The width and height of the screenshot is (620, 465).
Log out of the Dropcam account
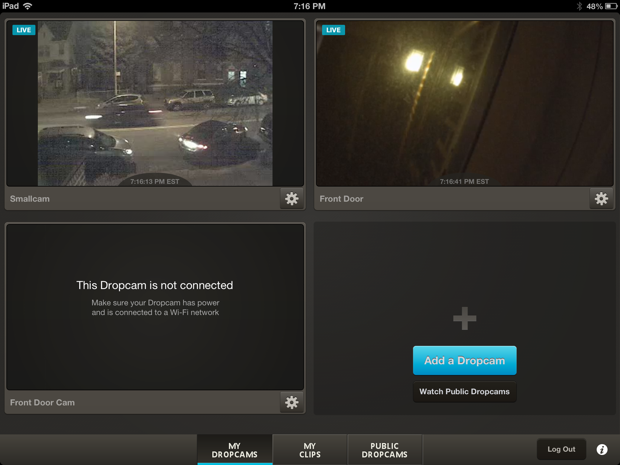click(561, 450)
